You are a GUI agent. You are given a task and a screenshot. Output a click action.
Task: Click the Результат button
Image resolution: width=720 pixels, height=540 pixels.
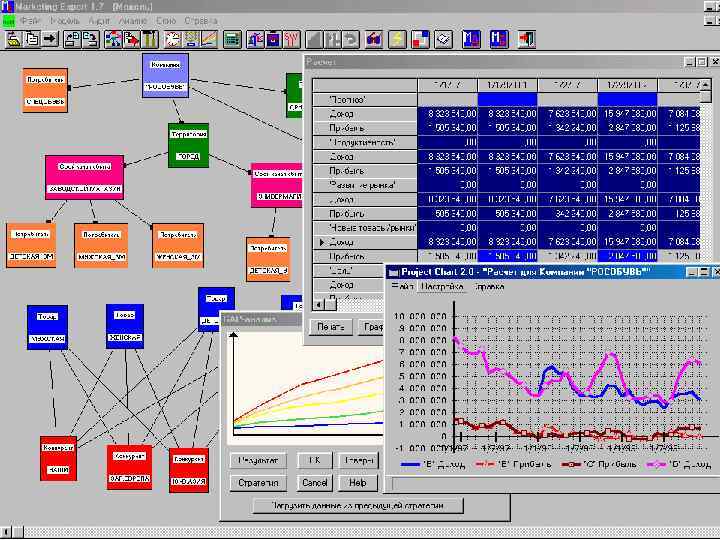point(259,460)
